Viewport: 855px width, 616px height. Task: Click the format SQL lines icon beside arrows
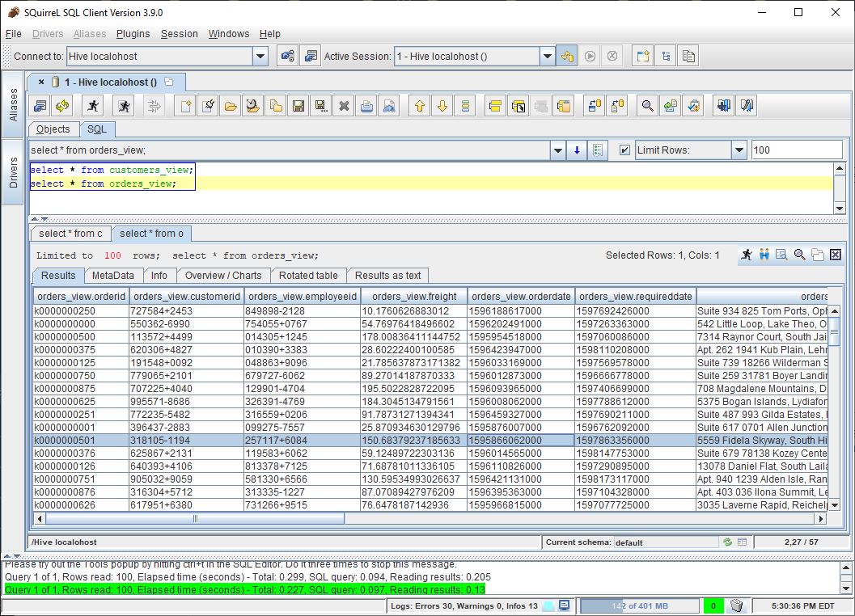(x=465, y=106)
